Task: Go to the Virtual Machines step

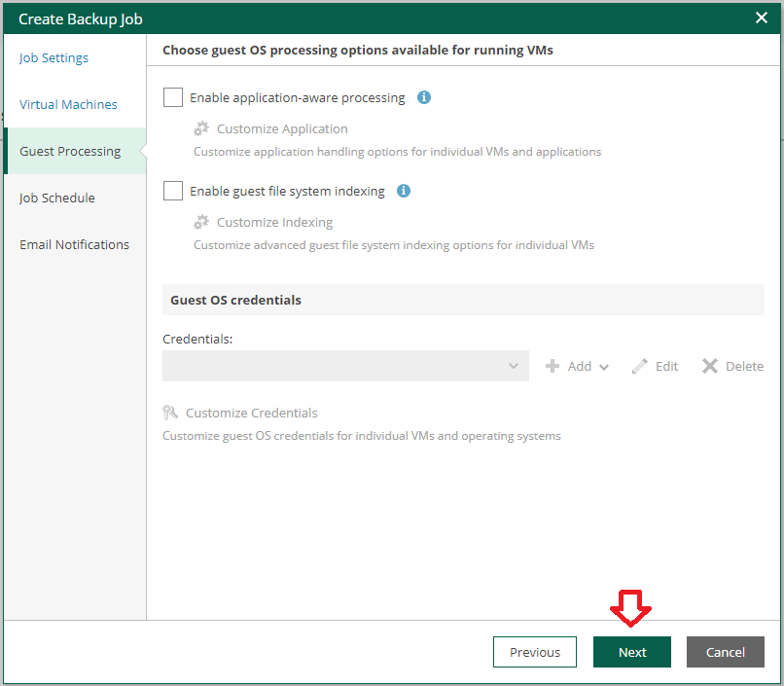Action: [x=68, y=104]
